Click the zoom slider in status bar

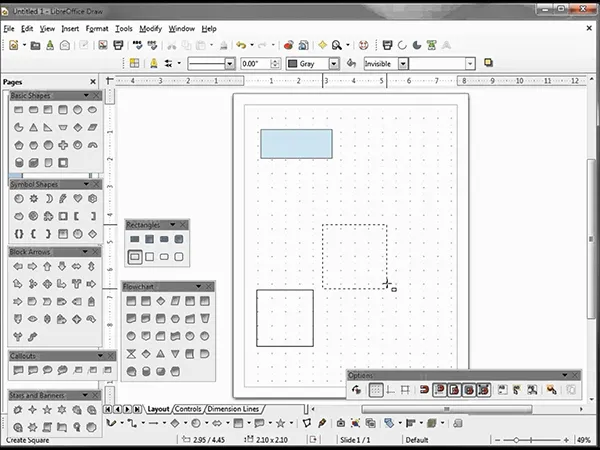(x=517, y=440)
